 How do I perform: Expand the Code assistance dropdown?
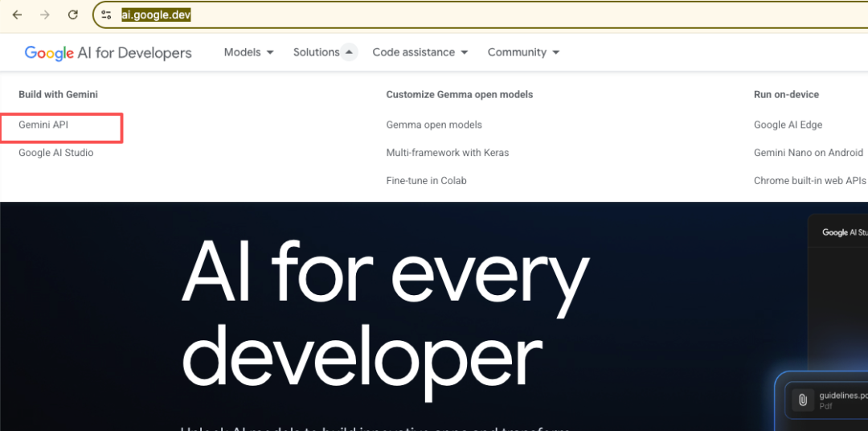click(420, 52)
